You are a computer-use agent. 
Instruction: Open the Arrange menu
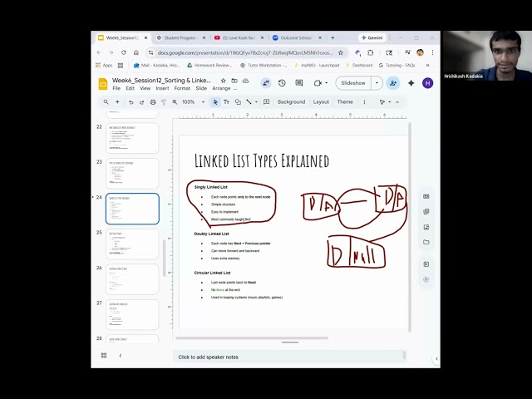(x=221, y=88)
